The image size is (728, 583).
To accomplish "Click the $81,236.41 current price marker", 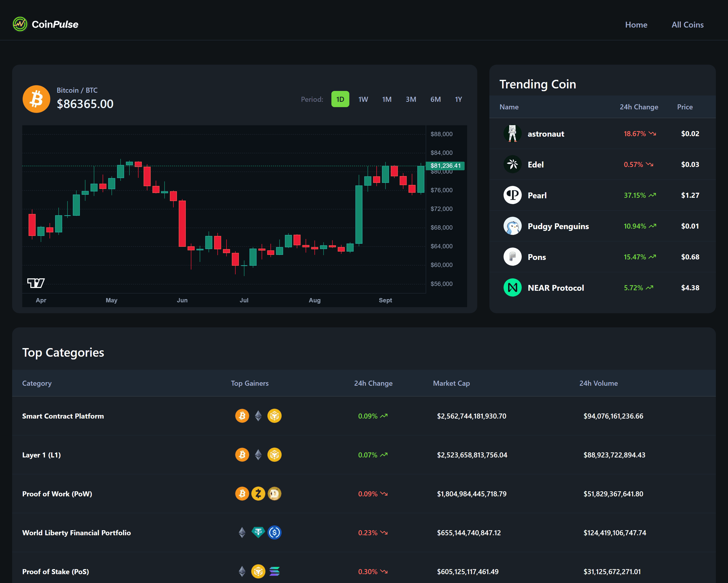I will click(x=445, y=166).
